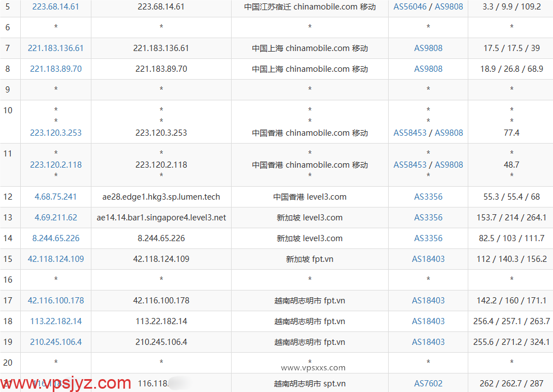Click the AS9808 link on hop 7
The width and height of the screenshot is (553, 392).
coord(428,48)
